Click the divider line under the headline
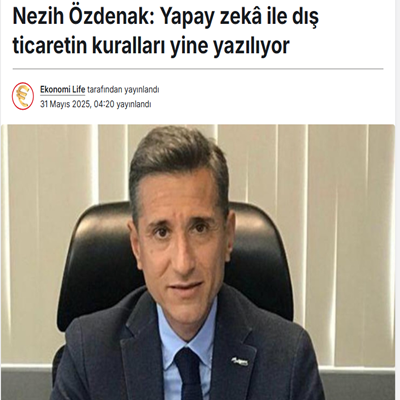Viewport: 400px width, 400px height. pyautogui.click(x=198, y=69)
